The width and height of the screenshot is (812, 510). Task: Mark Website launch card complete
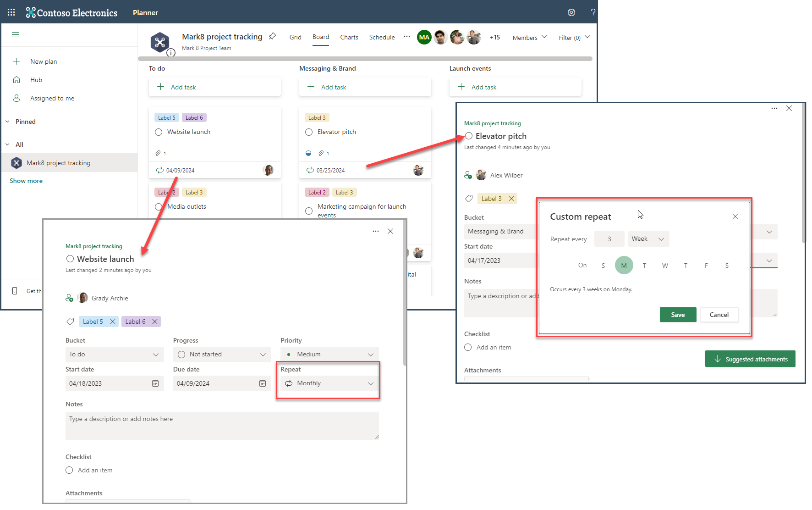[x=159, y=132]
